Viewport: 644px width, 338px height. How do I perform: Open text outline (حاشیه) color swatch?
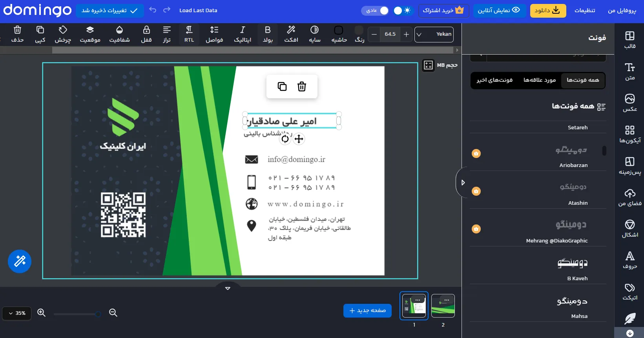(x=339, y=30)
